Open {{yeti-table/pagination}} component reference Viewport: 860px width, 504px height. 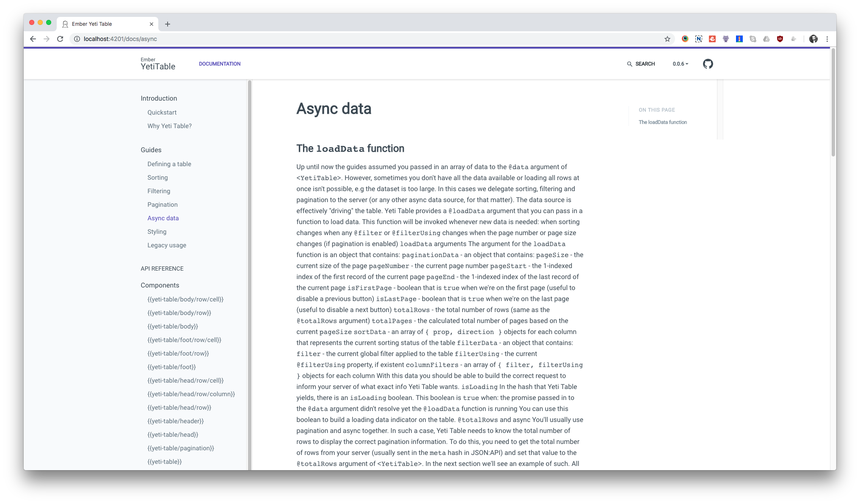tap(181, 448)
